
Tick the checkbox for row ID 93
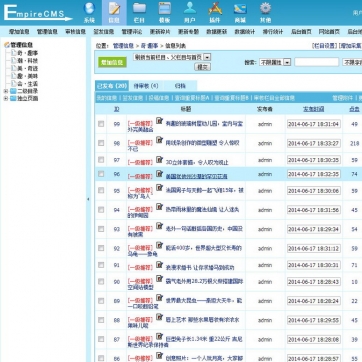click(101, 229)
